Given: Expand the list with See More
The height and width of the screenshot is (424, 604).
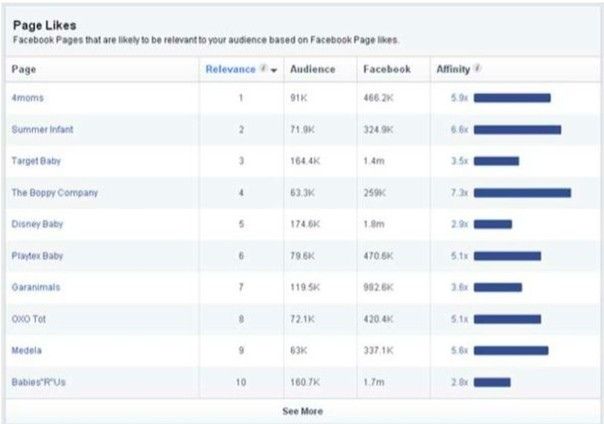Looking at the screenshot, I should click(x=302, y=411).
